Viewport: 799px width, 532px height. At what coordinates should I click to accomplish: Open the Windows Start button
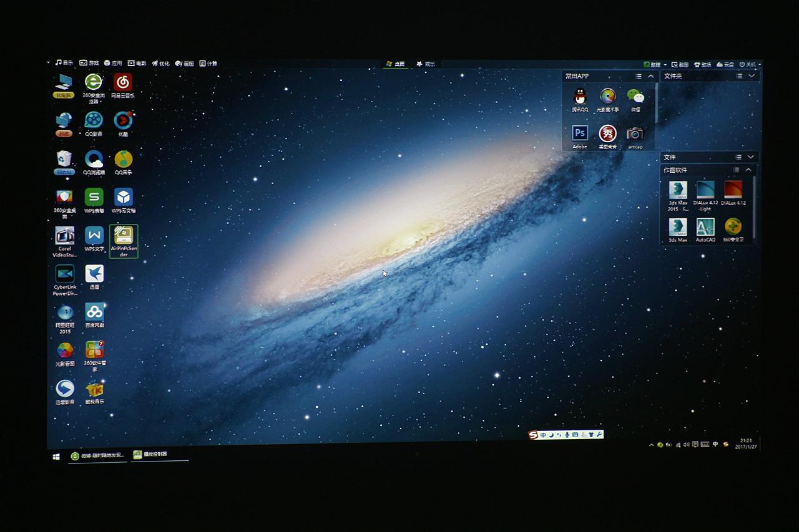tap(56, 457)
